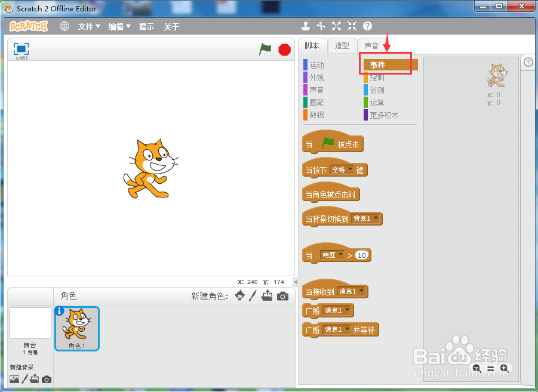Screen dimensions: 538x392
Task: Reset scripts area zoom
Action: click(491, 369)
